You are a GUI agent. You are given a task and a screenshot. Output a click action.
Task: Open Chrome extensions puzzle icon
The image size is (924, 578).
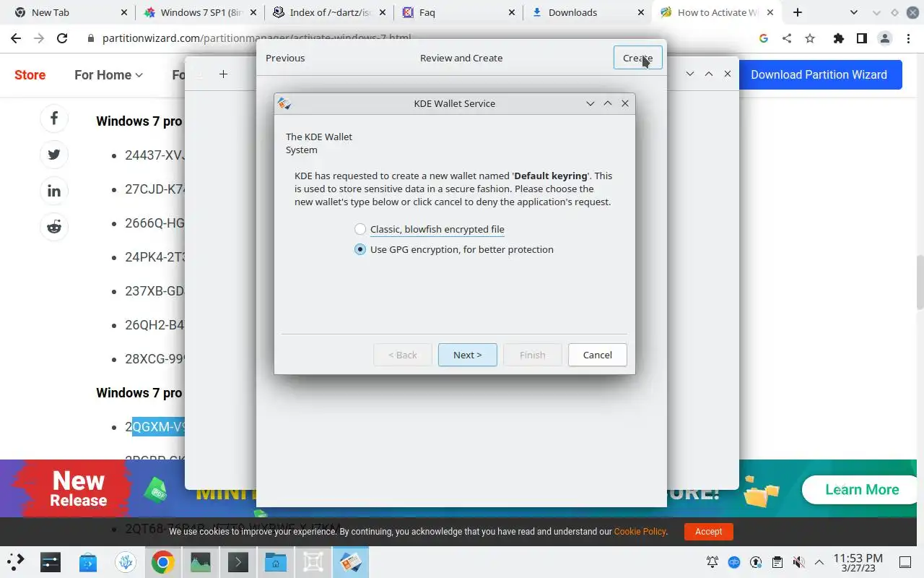click(838, 38)
